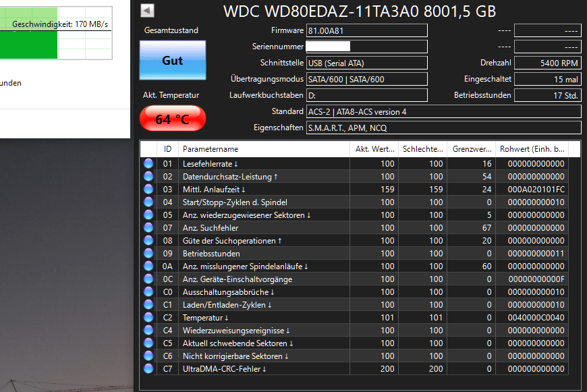Click the Übertragungsmodus field SATA/600

367,79
